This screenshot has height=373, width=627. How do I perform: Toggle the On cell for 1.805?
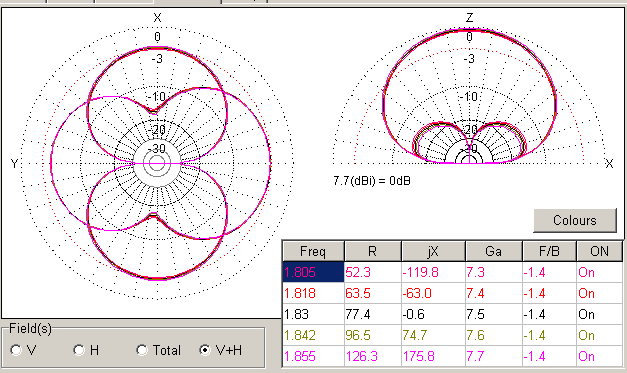click(599, 272)
